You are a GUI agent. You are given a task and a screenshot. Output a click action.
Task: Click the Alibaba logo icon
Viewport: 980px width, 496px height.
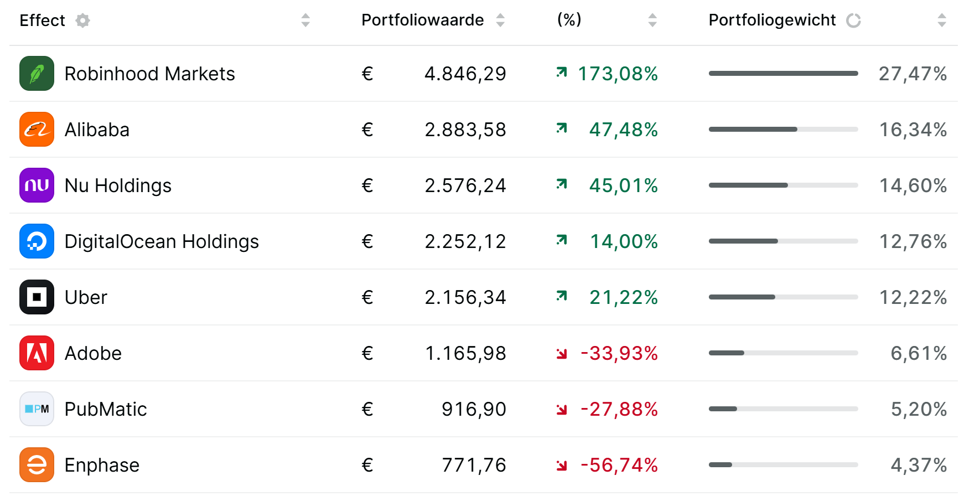pyautogui.click(x=37, y=130)
